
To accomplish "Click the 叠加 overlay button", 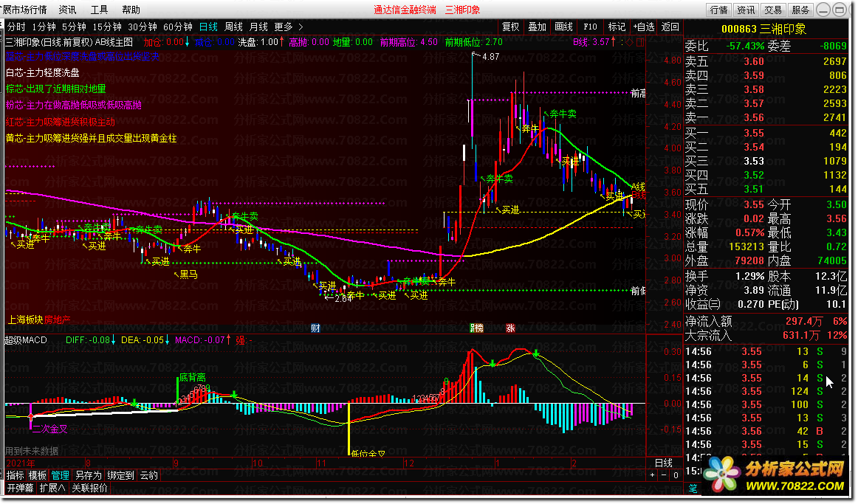I will click(537, 27).
